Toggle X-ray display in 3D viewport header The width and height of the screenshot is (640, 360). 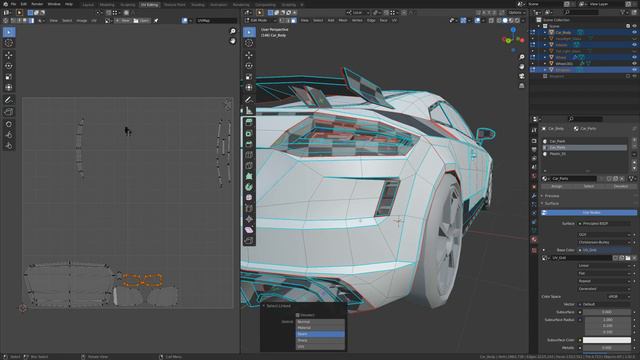pyautogui.click(x=491, y=20)
